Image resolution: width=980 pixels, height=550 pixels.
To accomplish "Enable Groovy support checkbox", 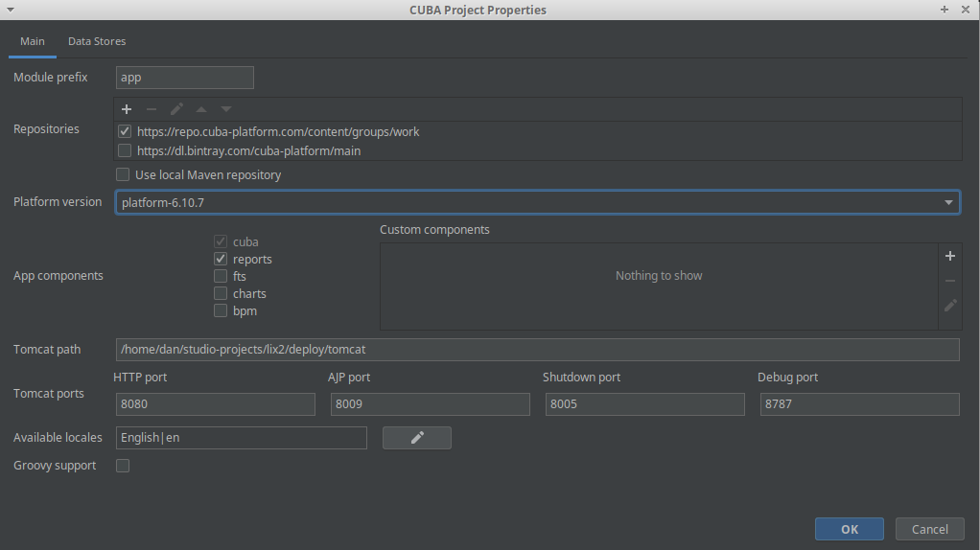I will pyautogui.click(x=123, y=466).
